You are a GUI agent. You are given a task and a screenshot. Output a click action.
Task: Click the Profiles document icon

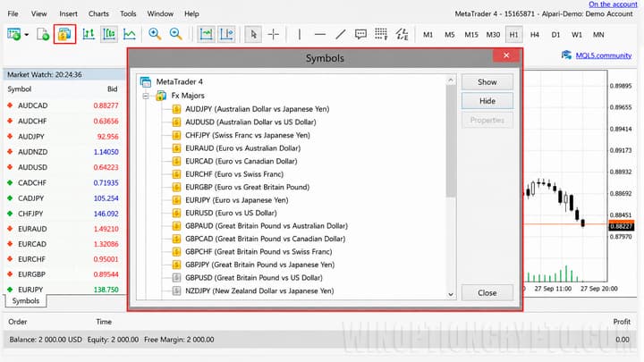click(43, 35)
